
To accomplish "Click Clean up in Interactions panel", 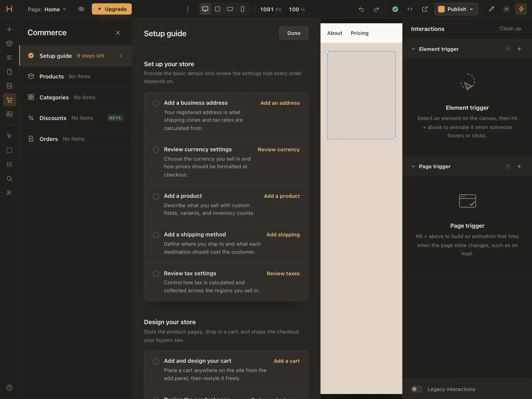I will [x=510, y=29].
